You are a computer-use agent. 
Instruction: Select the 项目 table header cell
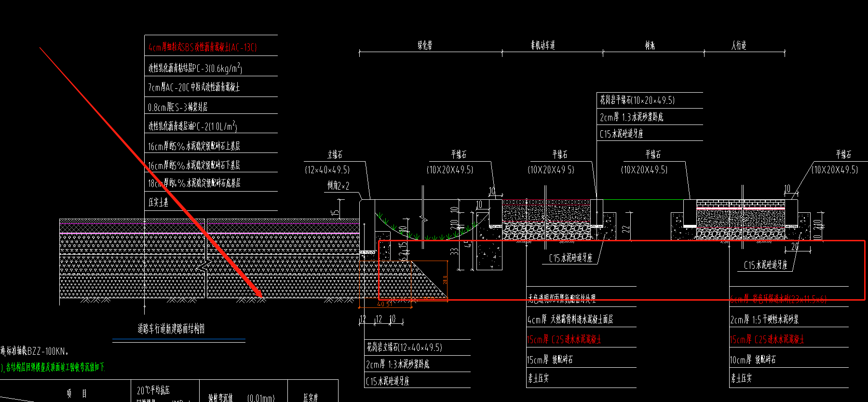pos(77,393)
